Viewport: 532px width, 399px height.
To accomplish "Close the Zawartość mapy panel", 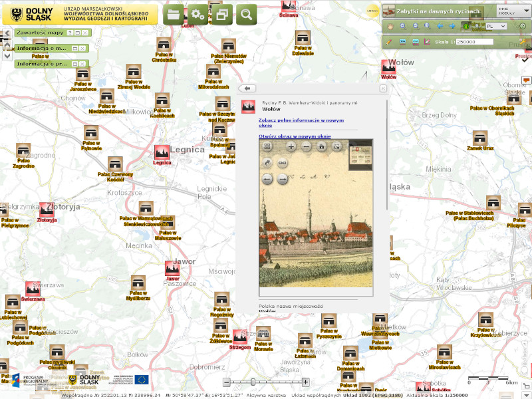I will point(85,33).
